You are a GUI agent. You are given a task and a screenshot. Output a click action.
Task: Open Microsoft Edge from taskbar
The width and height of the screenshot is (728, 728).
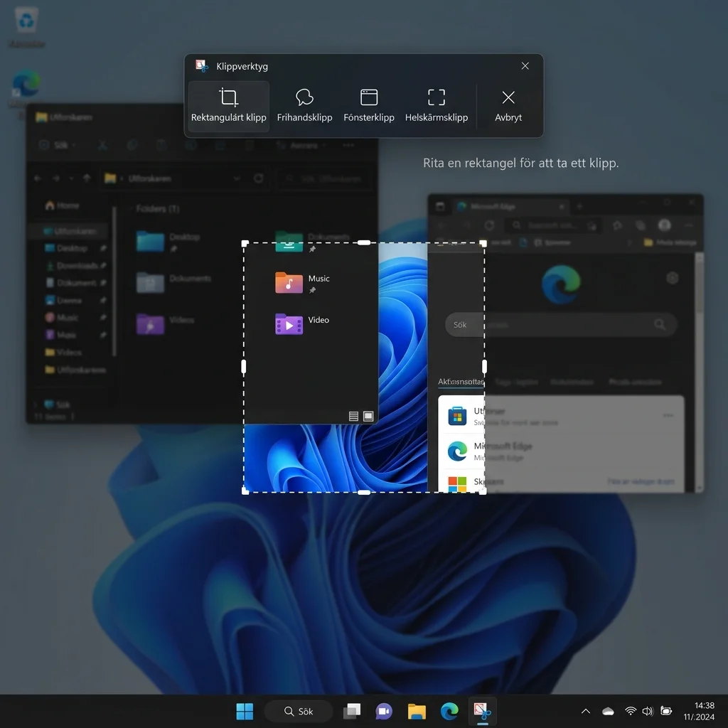[x=449, y=711]
